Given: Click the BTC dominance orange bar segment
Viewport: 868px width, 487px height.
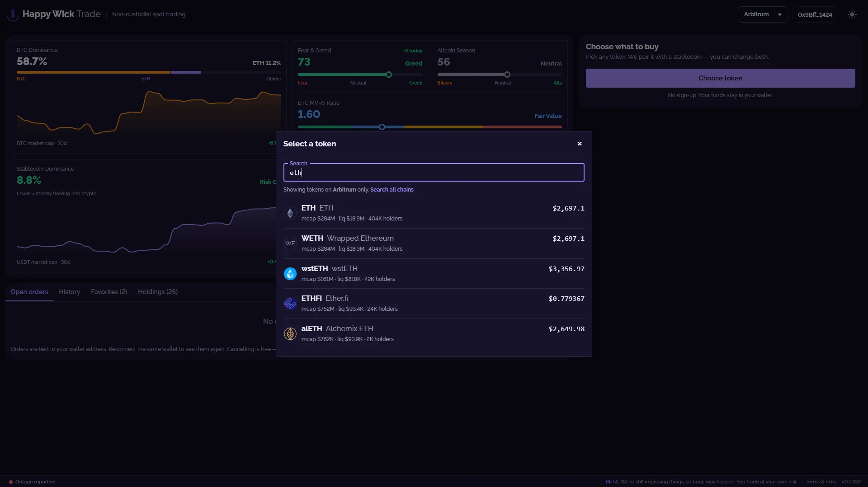Looking at the screenshot, I should click(x=94, y=72).
